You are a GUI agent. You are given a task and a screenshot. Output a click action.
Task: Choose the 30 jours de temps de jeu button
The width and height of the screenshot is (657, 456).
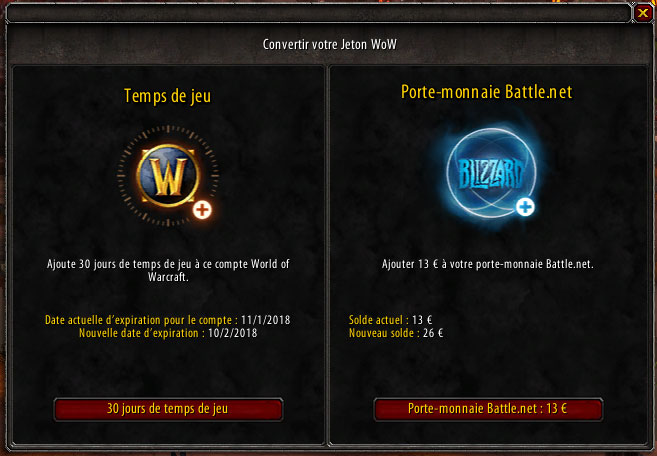point(168,409)
